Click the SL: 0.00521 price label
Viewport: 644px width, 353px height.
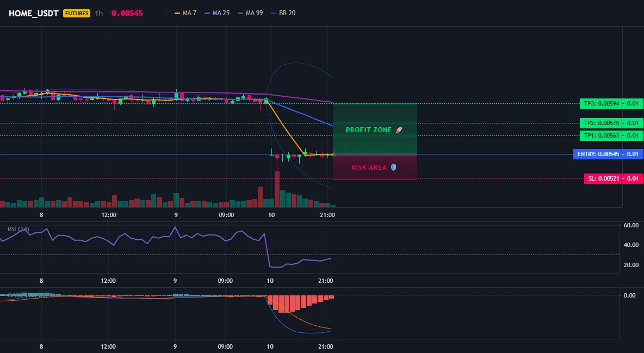click(x=603, y=179)
